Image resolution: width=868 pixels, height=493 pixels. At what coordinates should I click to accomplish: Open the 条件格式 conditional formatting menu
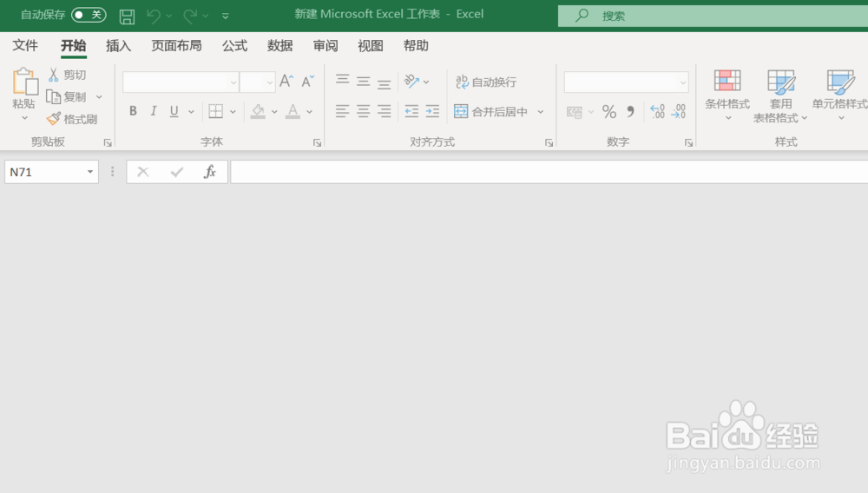coord(727,95)
